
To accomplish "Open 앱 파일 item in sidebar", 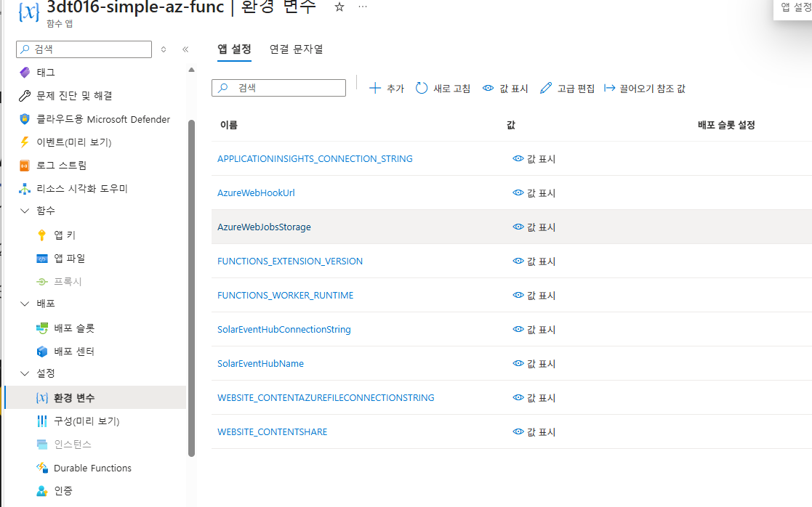I will click(x=60, y=258).
